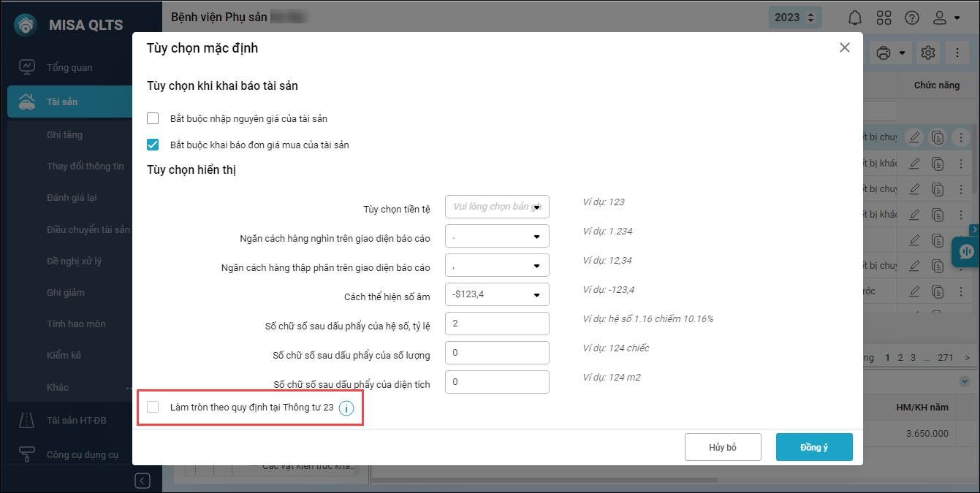Image resolution: width=980 pixels, height=493 pixels.
Task: Select Tính hao mòn menu item
Action: [x=76, y=324]
